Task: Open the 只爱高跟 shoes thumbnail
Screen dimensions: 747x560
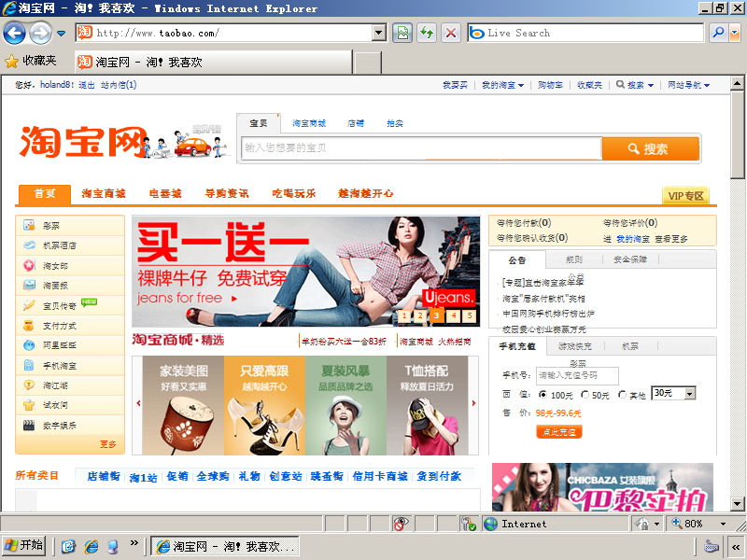Action: pos(264,406)
